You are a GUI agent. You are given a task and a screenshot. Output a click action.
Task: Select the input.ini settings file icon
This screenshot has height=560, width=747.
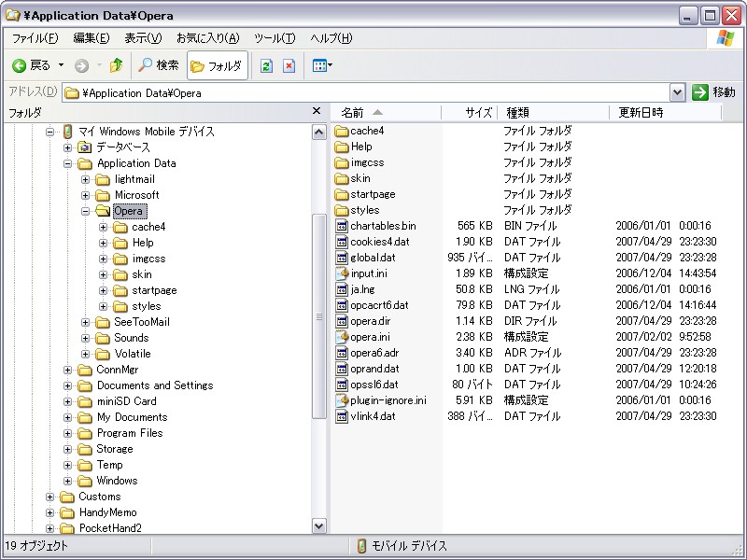pyautogui.click(x=342, y=273)
